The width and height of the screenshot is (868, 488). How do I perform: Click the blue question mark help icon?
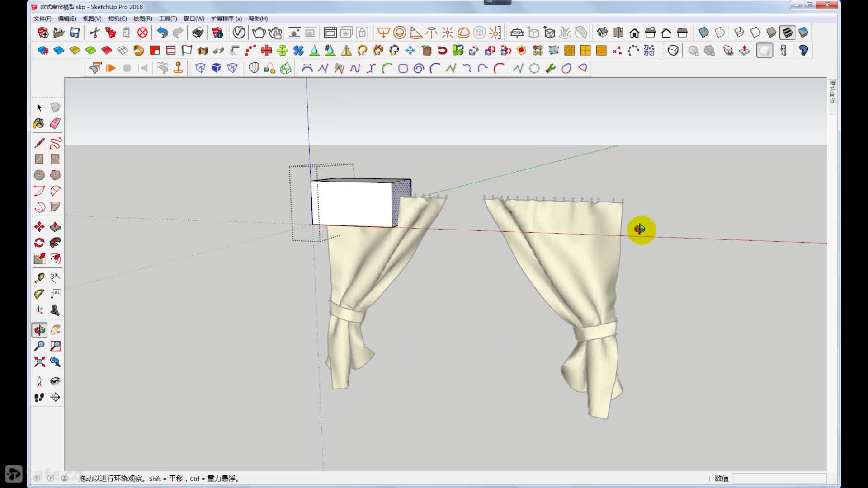(x=803, y=50)
